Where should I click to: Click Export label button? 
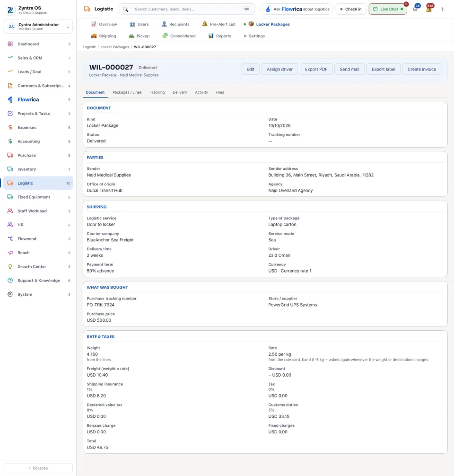tap(383, 69)
